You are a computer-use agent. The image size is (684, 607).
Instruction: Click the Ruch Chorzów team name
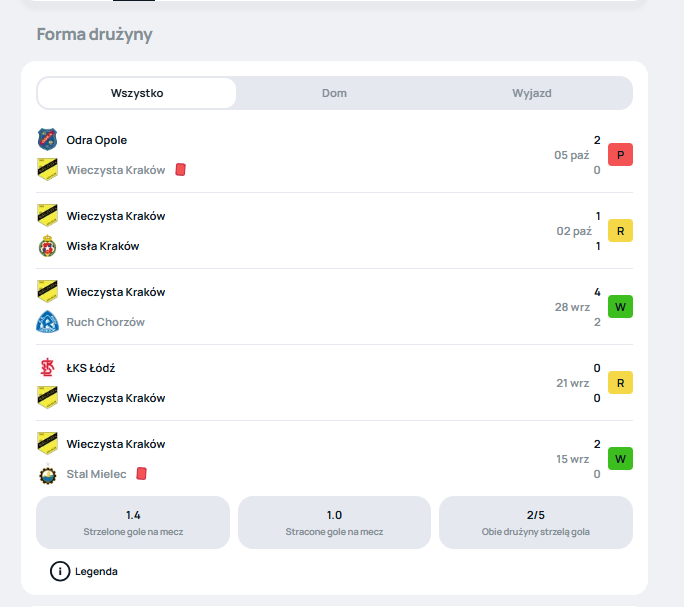tap(106, 322)
